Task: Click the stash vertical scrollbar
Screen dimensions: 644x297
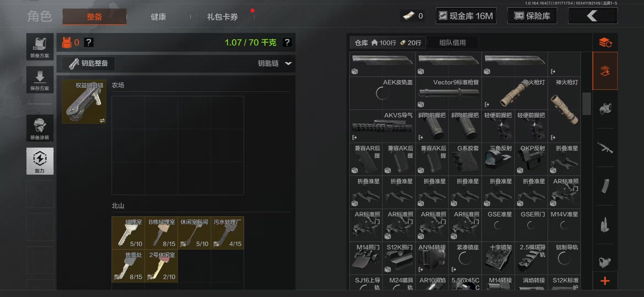Action: 586,104
